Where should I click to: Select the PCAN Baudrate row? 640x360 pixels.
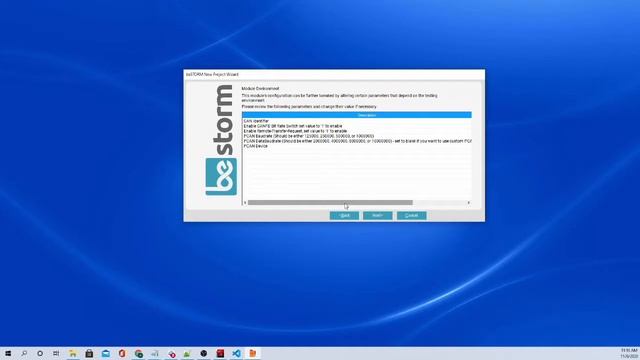(357, 136)
